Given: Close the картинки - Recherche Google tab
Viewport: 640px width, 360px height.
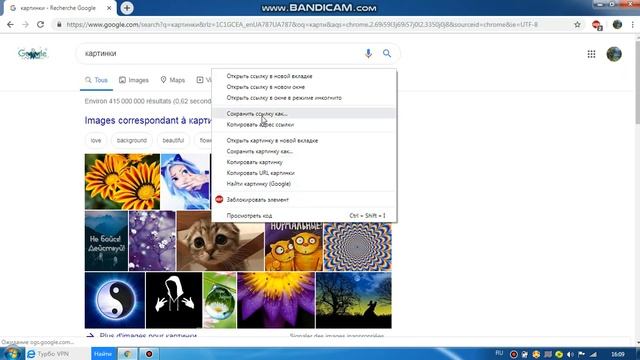Looking at the screenshot, I should (x=109, y=8).
